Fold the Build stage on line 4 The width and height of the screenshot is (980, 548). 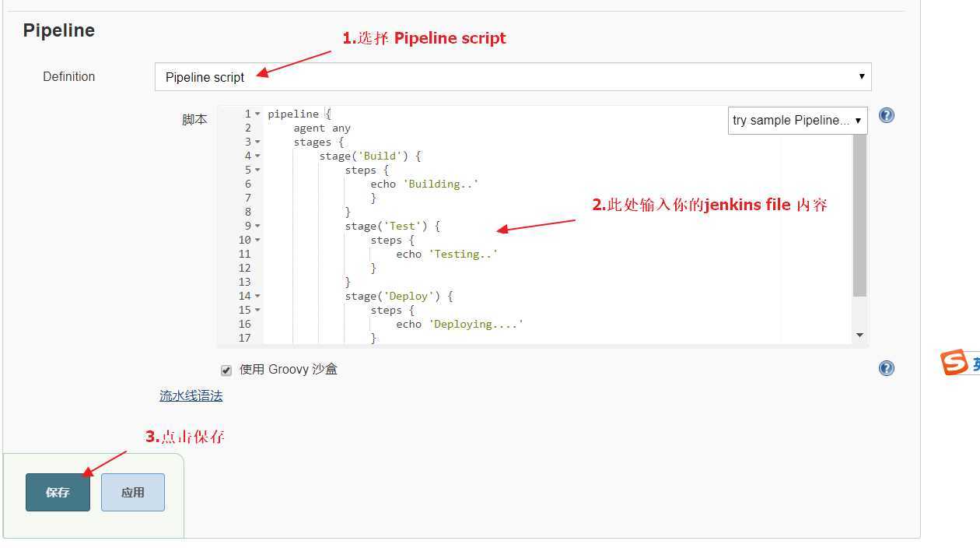(257, 156)
